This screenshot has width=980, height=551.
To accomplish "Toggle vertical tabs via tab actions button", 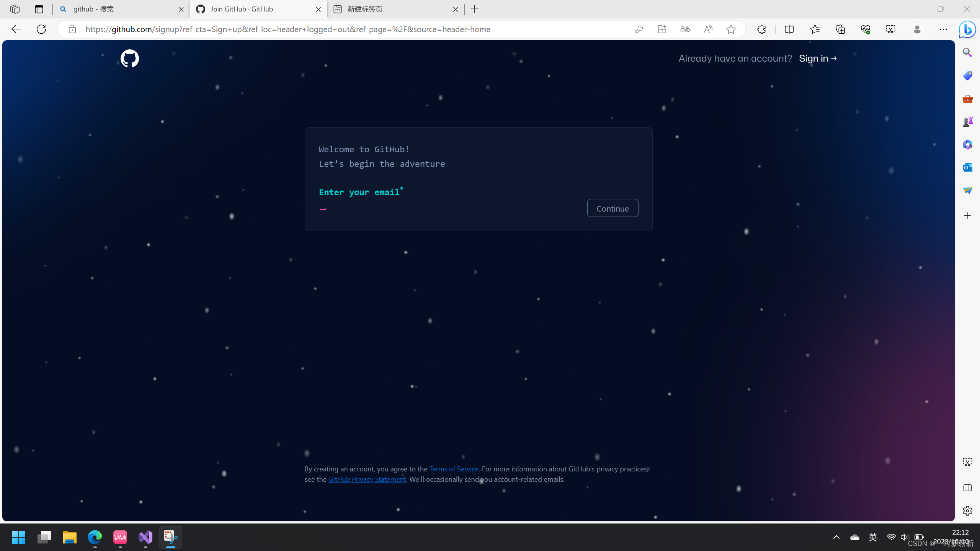I will [x=39, y=9].
